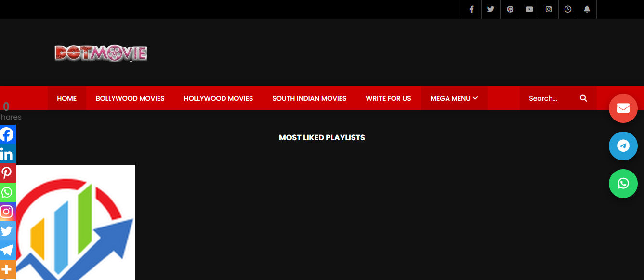The height and width of the screenshot is (280, 644).
Task: Click the DotMovie site logo
Action: click(x=101, y=53)
